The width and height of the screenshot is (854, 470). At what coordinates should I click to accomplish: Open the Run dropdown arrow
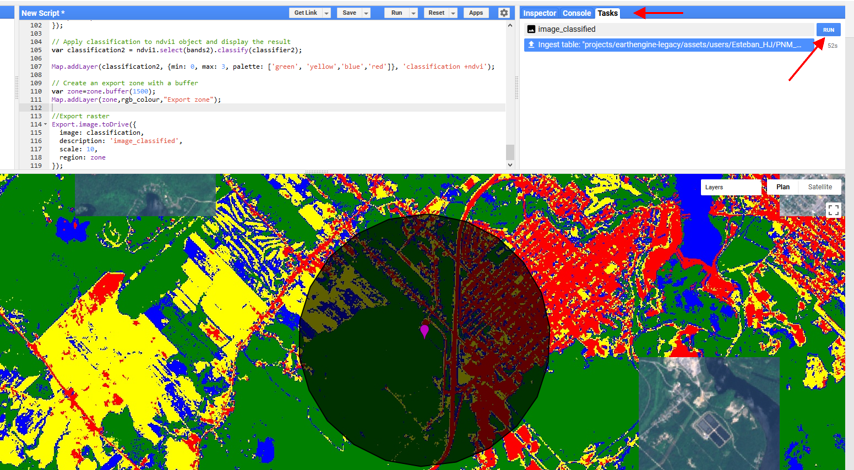click(413, 13)
